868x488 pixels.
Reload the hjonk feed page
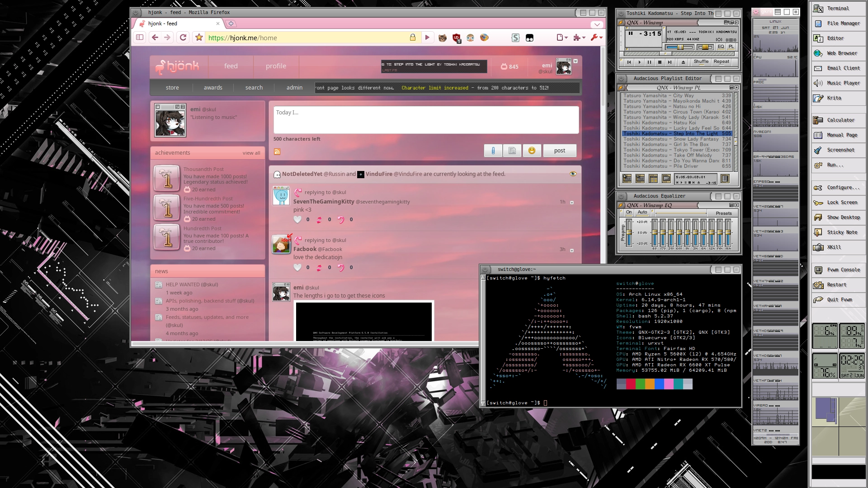tap(183, 38)
